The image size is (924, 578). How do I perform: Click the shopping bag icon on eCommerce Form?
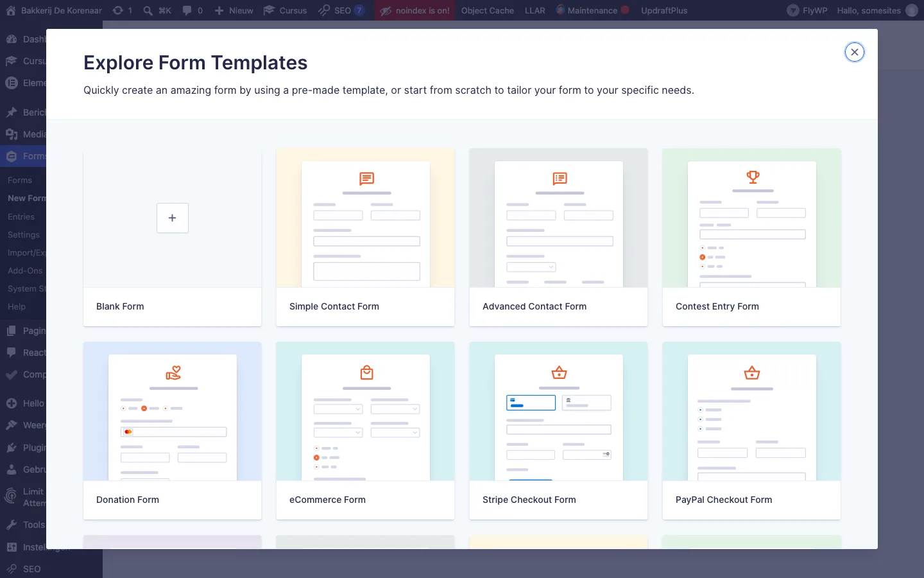(366, 372)
